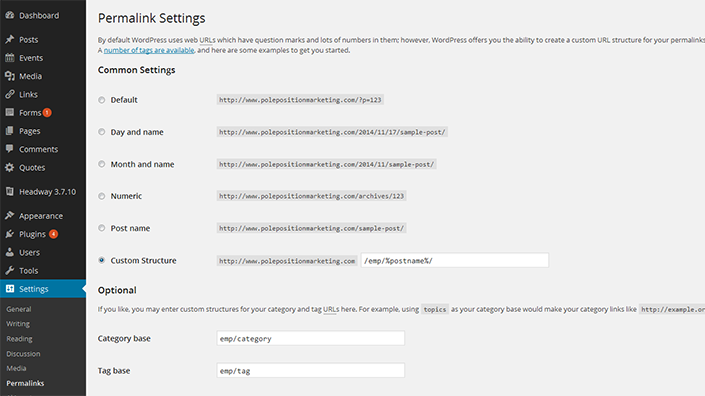Screen dimensions: 705x396
Task: Click the custom structure /emp/%postname%/ field
Action: (455, 260)
